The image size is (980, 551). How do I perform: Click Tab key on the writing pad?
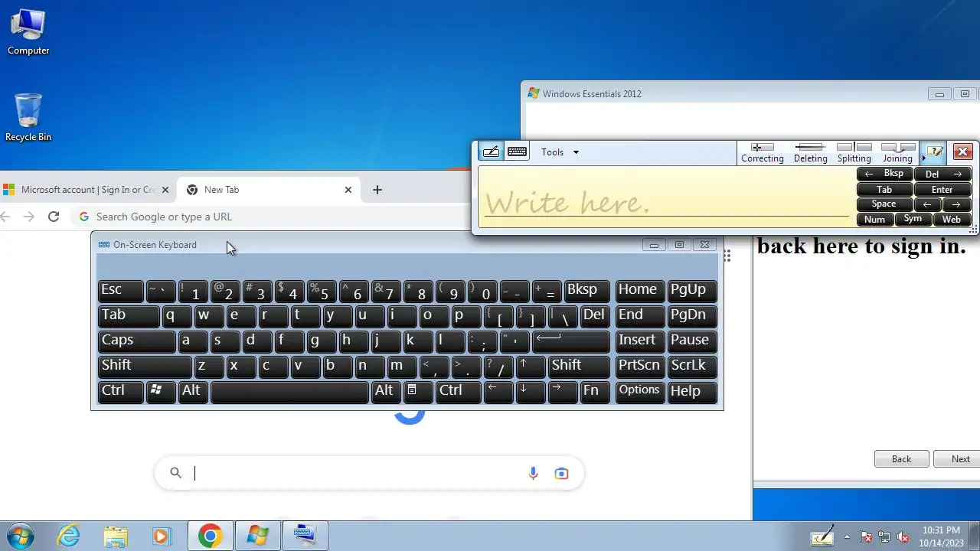click(884, 189)
